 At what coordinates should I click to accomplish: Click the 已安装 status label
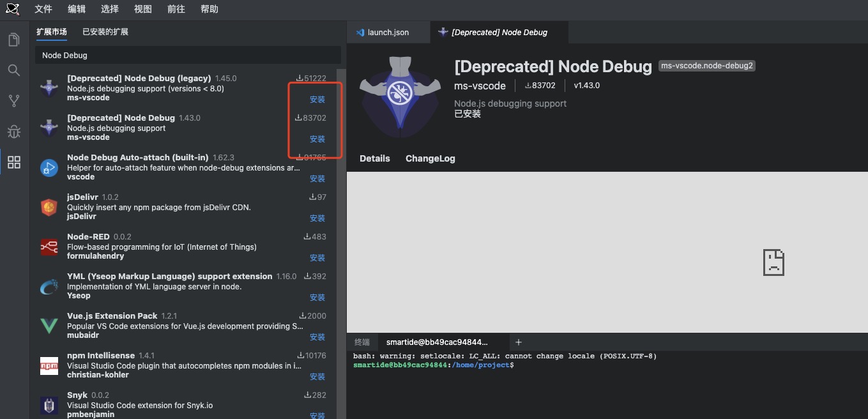pyautogui.click(x=468, y=114)
